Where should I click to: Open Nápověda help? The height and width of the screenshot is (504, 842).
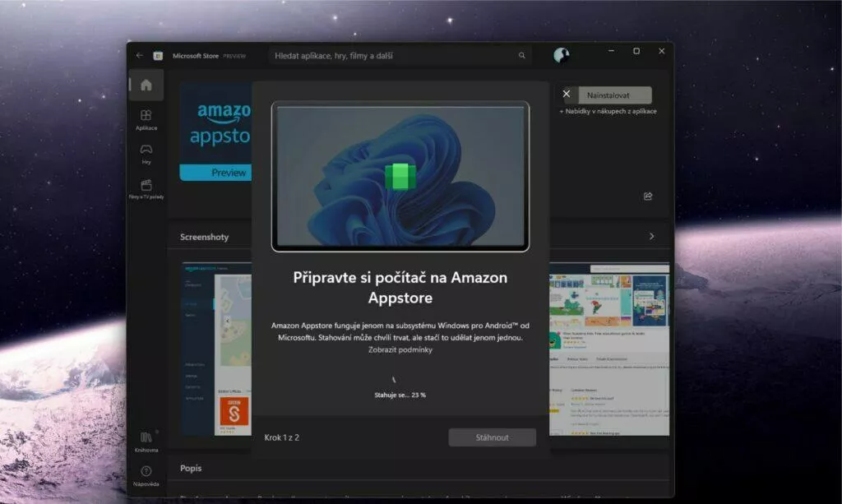point(146,475)
